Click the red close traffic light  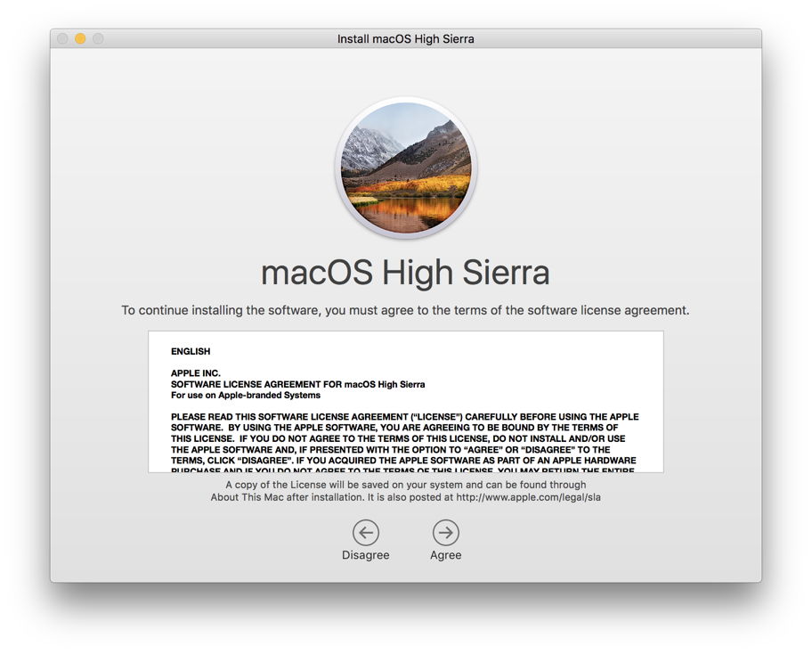[61, 38]
